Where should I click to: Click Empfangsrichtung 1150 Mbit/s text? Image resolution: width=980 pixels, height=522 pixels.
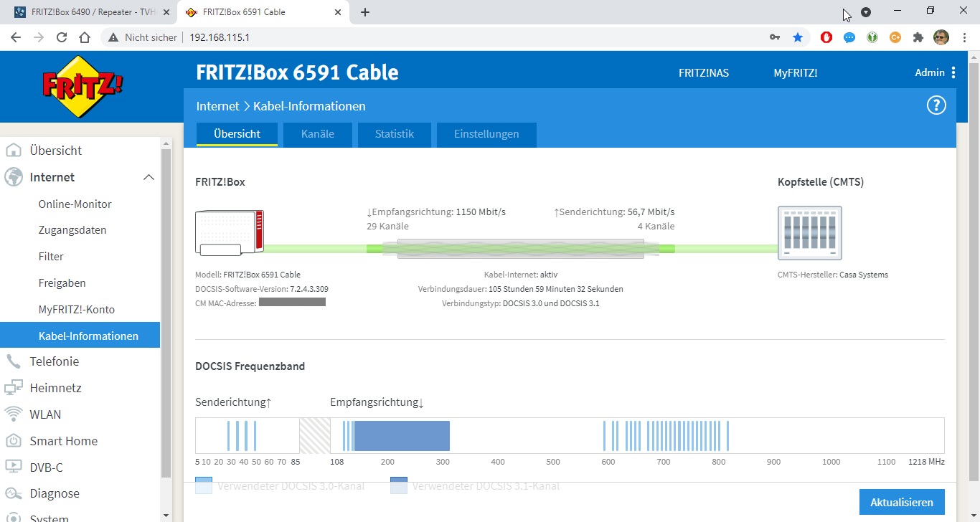(x=436, y=212)
